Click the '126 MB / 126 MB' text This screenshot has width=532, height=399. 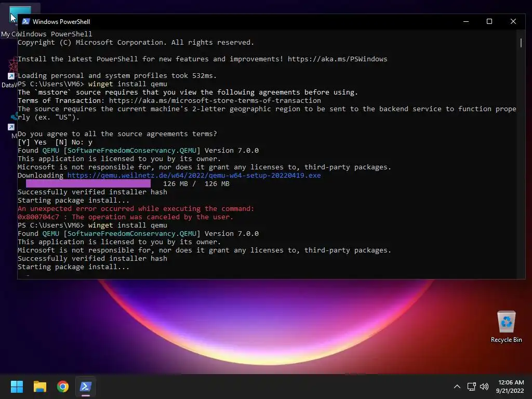(x=196, y=184)
